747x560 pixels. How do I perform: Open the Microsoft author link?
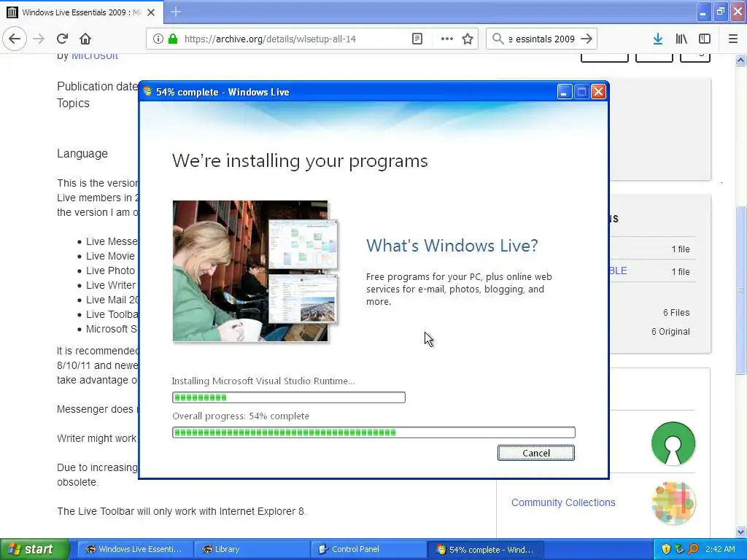pos(95,55)
